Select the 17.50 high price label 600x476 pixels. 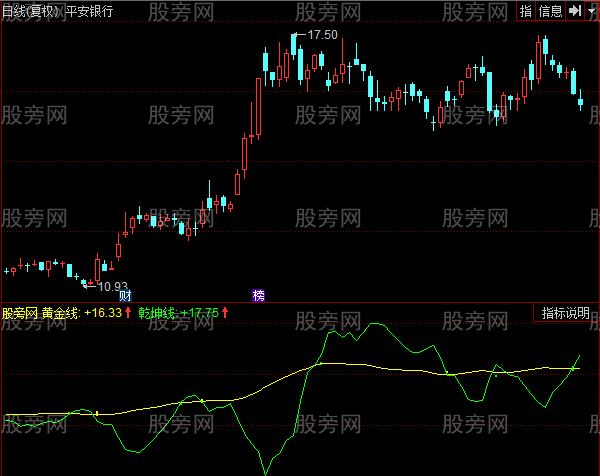[x=323, y=35]
